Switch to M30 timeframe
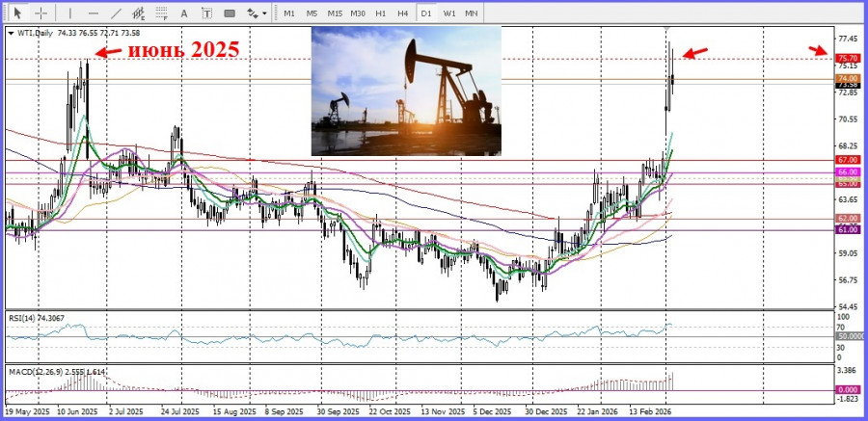The height and width of the screenshot is (421, 868). coord(358,13)
